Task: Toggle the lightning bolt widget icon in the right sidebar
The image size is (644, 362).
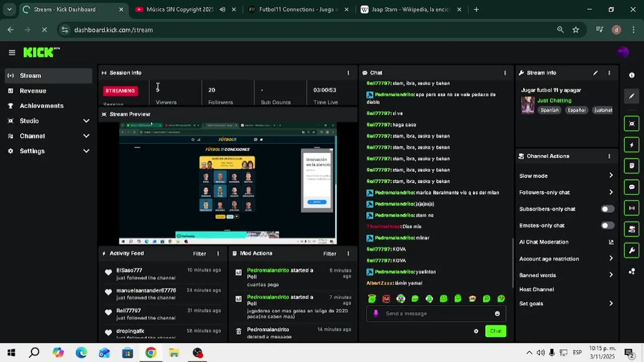Action: [x=632, y=145]
